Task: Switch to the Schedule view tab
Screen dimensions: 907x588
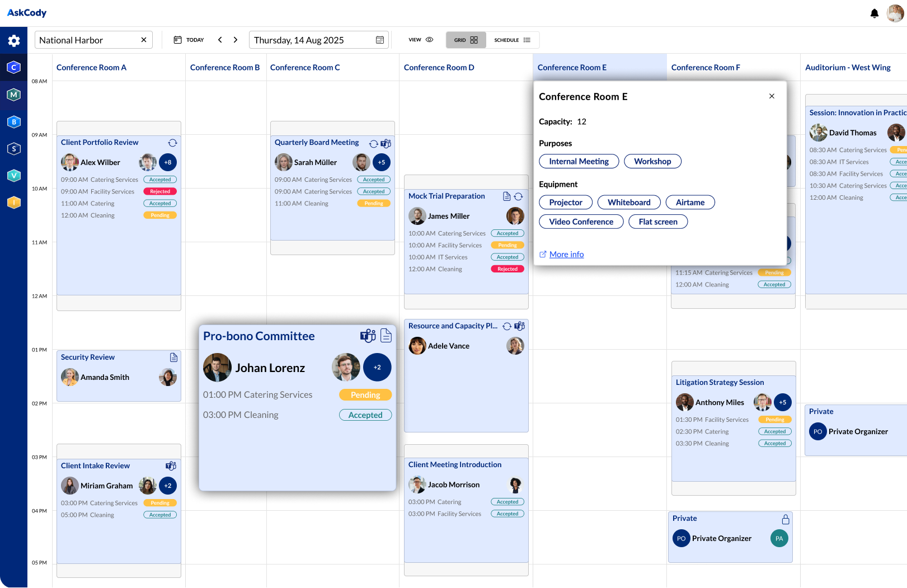Action: click(x=511, y=40)
